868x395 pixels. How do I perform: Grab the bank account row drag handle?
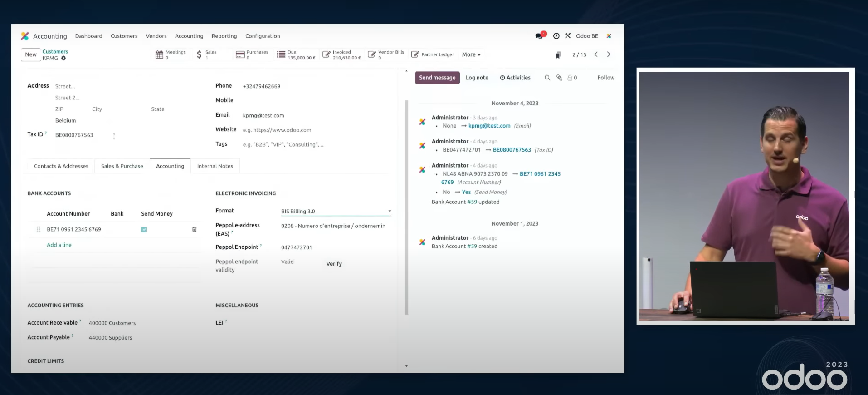39,229
